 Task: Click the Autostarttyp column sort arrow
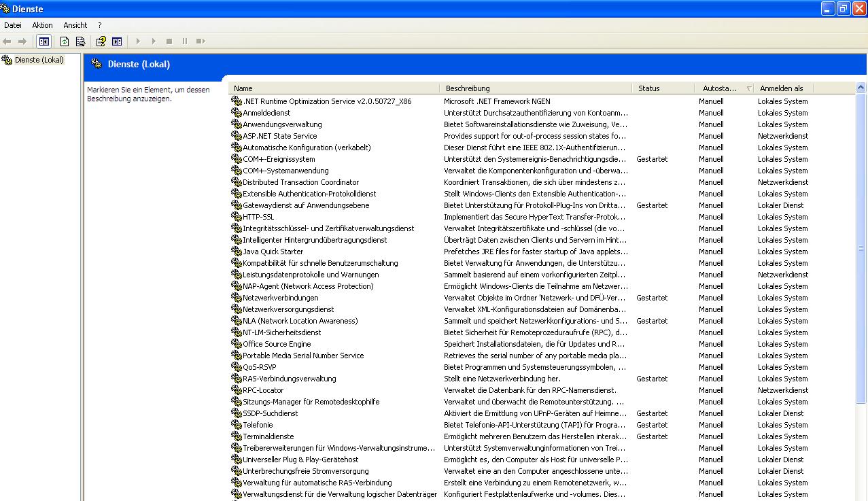coord(749,88)
